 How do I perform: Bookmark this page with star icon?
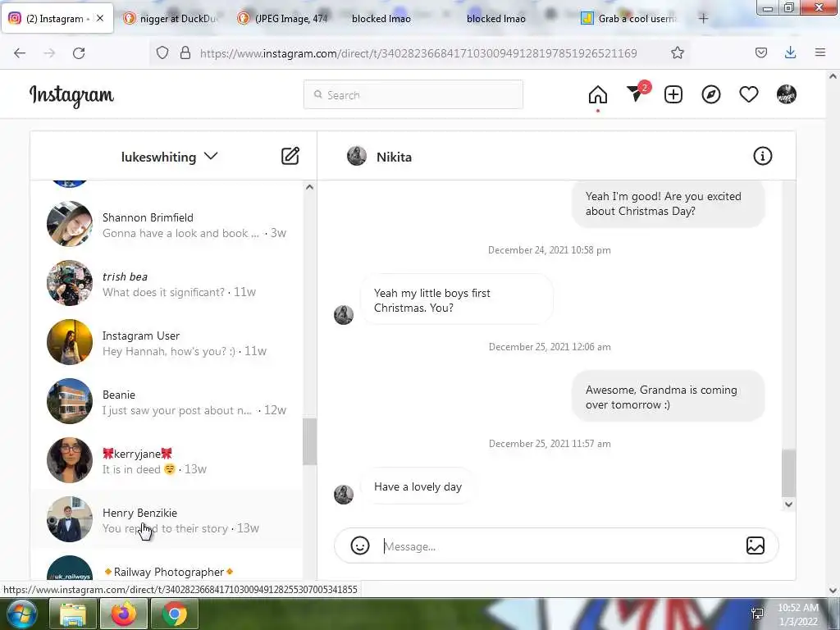click(x=677, y=52)
